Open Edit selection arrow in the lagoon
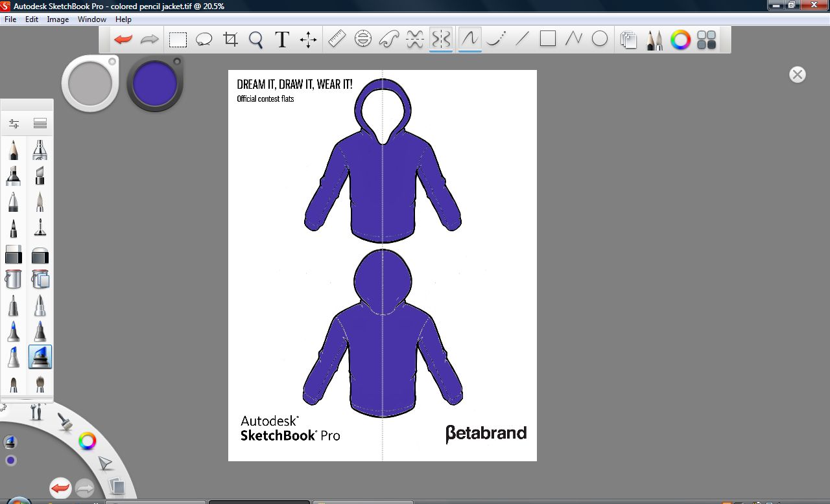The image size is (830, 504). click(105, 463)
